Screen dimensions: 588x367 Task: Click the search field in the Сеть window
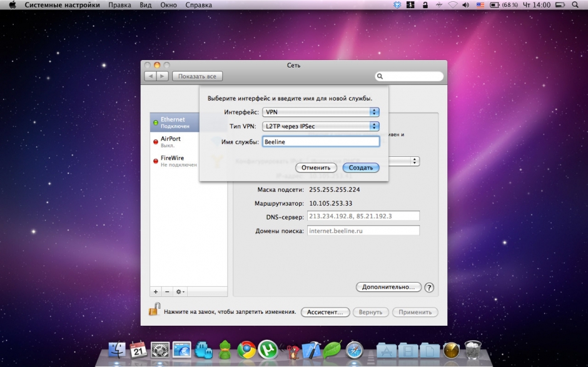[409, 76]
